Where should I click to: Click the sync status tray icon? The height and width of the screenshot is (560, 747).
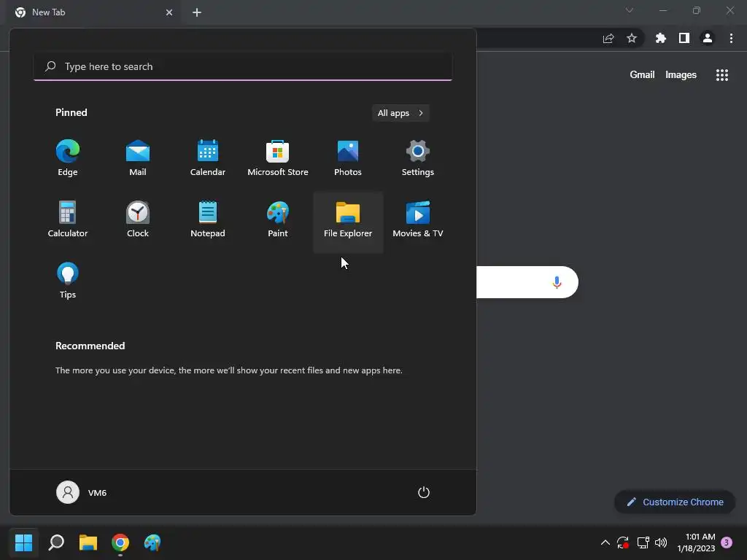click(623, 542)
